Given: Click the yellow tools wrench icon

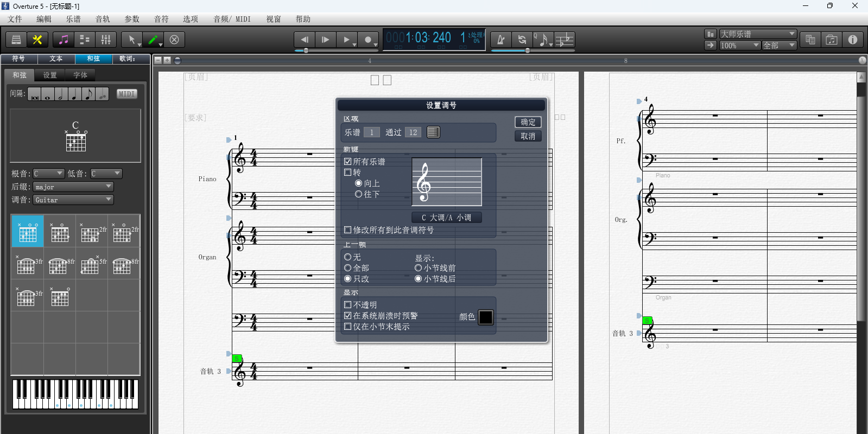Looking at the screenshot, I should coord(37,40).
